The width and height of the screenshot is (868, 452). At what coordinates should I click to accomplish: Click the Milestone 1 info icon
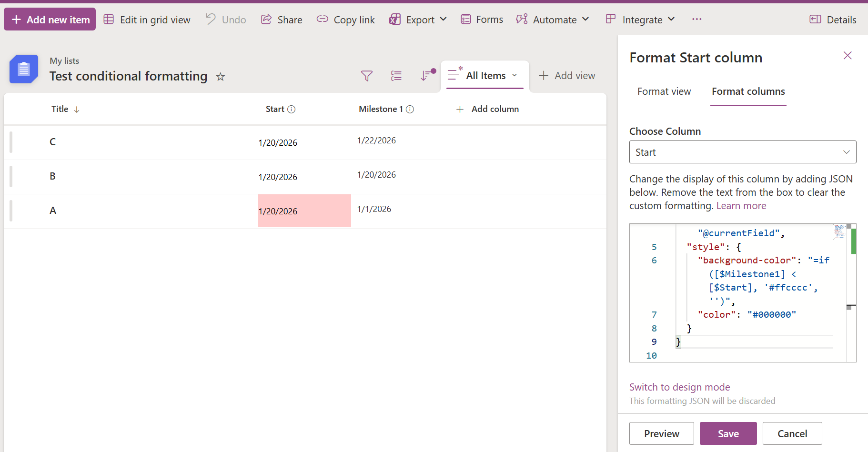410,109
